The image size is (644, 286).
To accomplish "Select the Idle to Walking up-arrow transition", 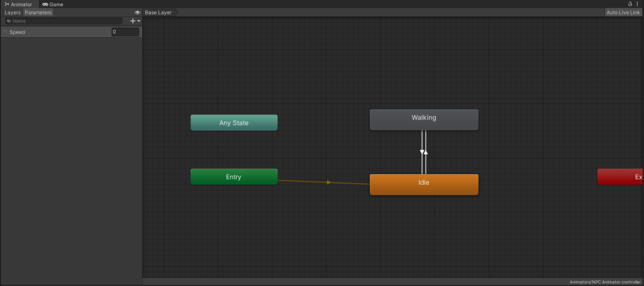I will tap(426, 152).
